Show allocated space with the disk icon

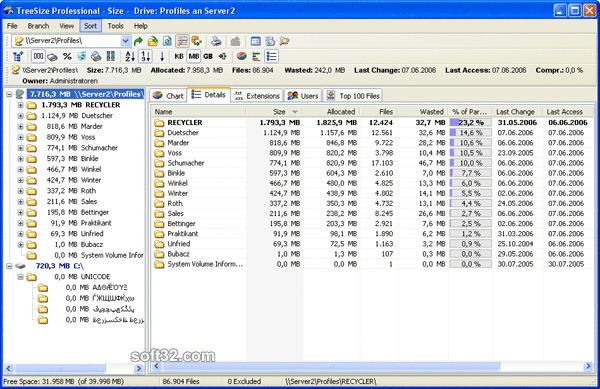pos(53,57)
